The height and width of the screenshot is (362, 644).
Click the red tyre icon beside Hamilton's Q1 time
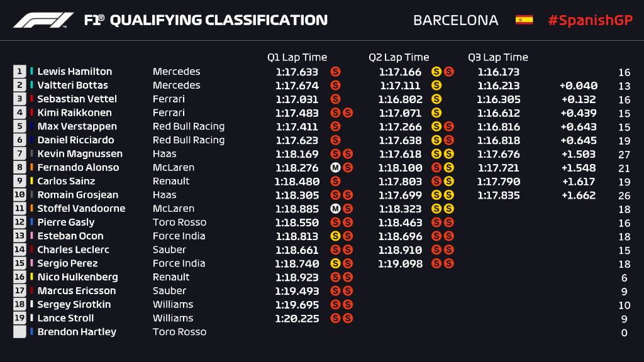point(335,72)
